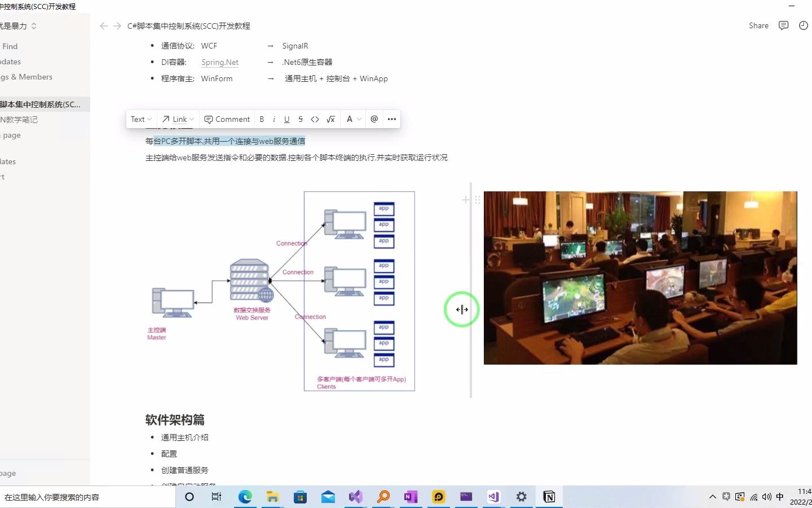Viewport: 812px width, 508px height.
Task: Open more options via the ••• toolbar icon
Action: (x=391, y=119)
